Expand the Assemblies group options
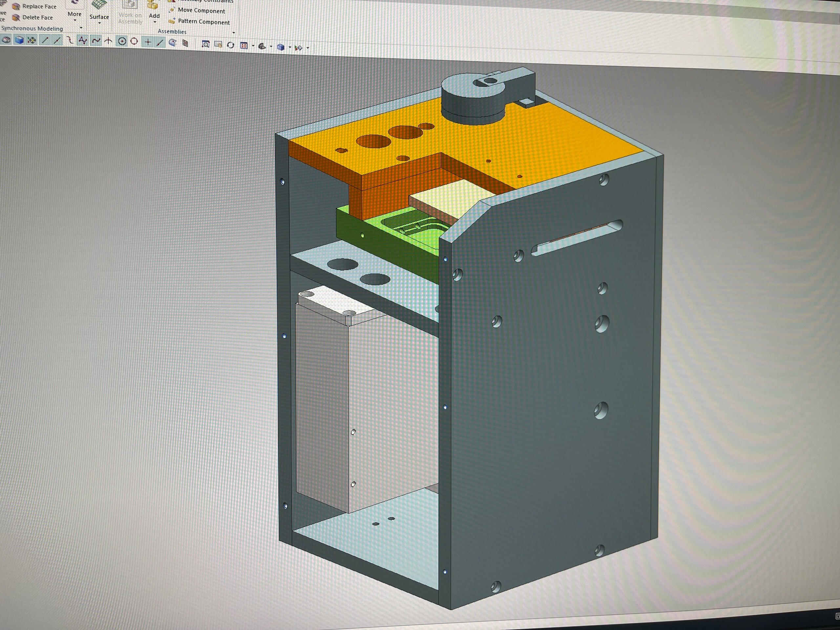The image size is (840, 630). (234, 33)
